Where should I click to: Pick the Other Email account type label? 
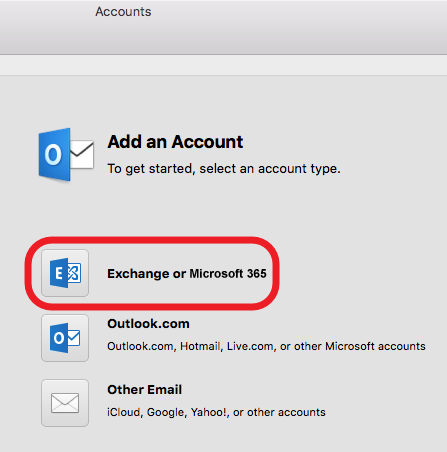pos(144,389)
